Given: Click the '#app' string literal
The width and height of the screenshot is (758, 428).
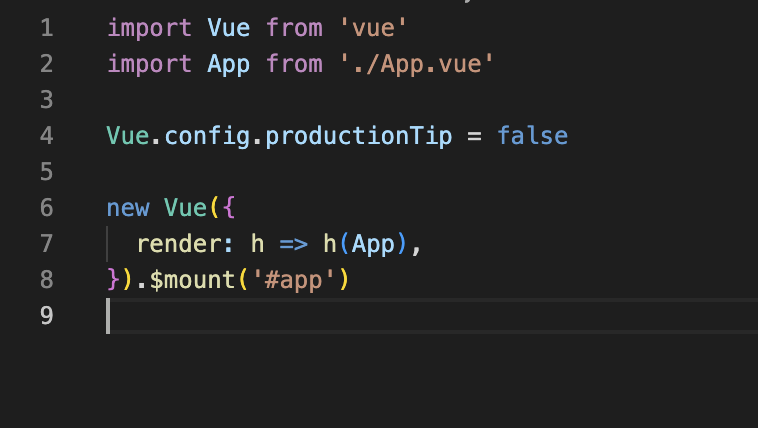Looking at the screenshot, I should (x=293, y=280).
